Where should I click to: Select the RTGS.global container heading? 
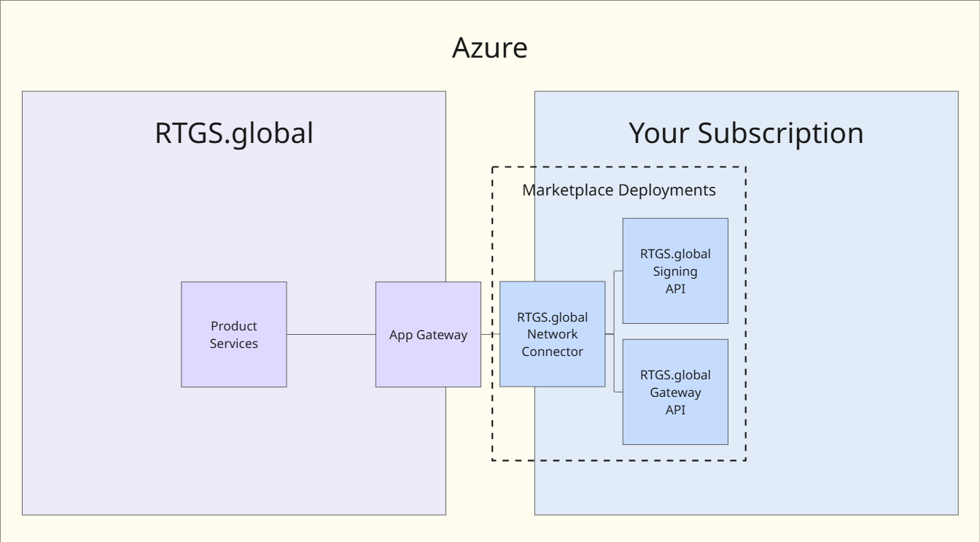[x=234, y=133]
